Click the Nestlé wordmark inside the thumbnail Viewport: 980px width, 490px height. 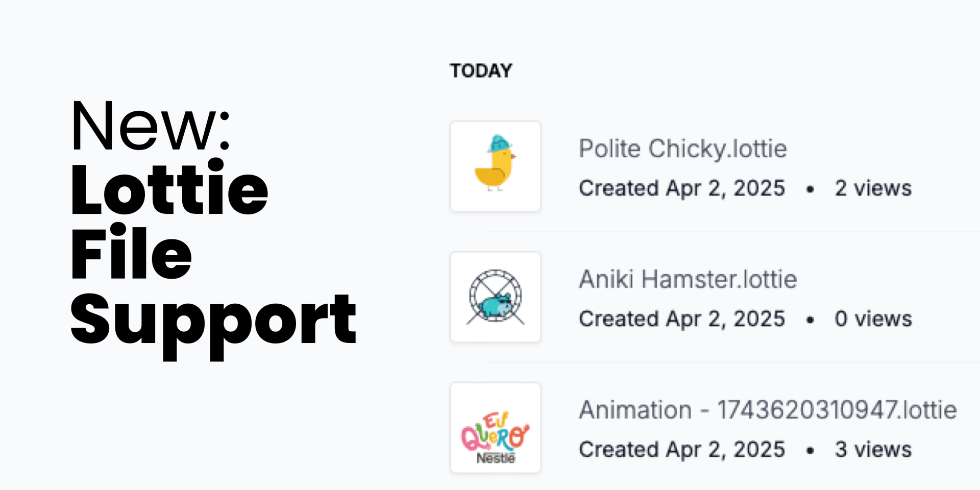pyautogui.click(x=495, y=458)
